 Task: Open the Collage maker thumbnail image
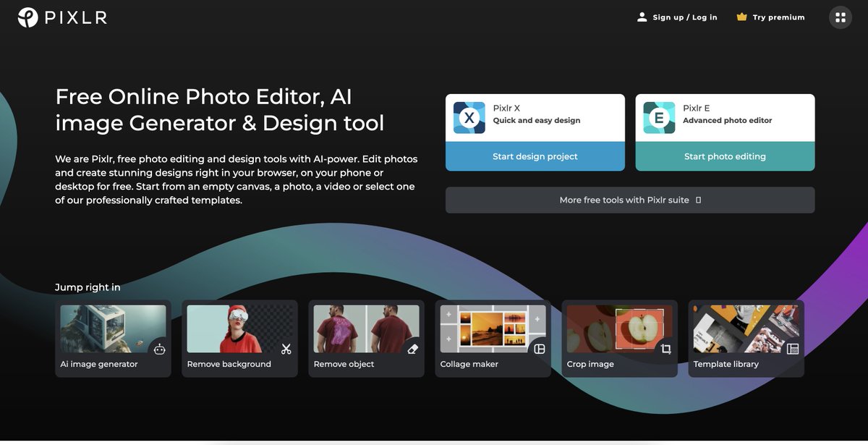[493, 329]
